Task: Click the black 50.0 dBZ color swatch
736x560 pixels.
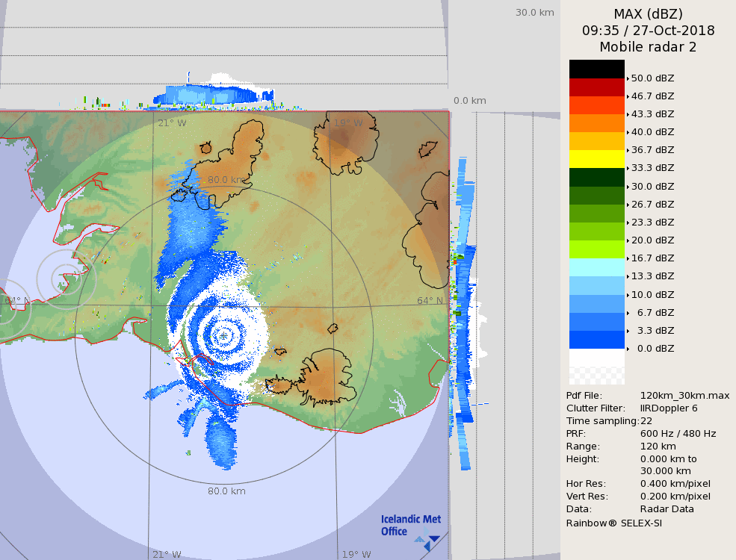Action: point(596,69)
